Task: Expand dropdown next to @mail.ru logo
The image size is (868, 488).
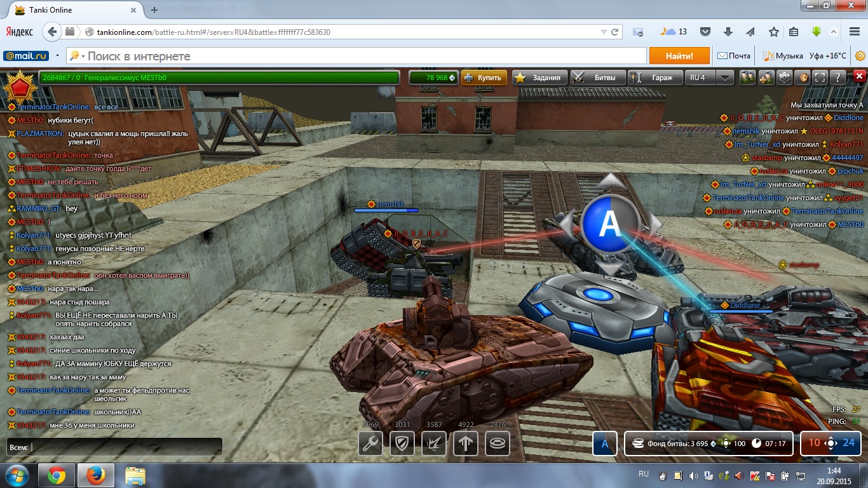Action: (57, 56)
